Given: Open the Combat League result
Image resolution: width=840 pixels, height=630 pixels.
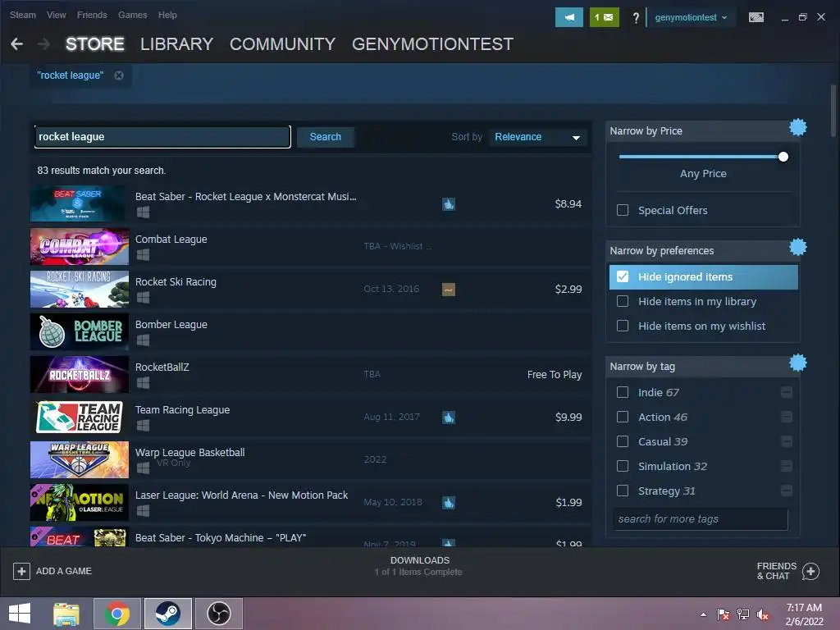Looking at the screenshot, I should pos(310,246).
